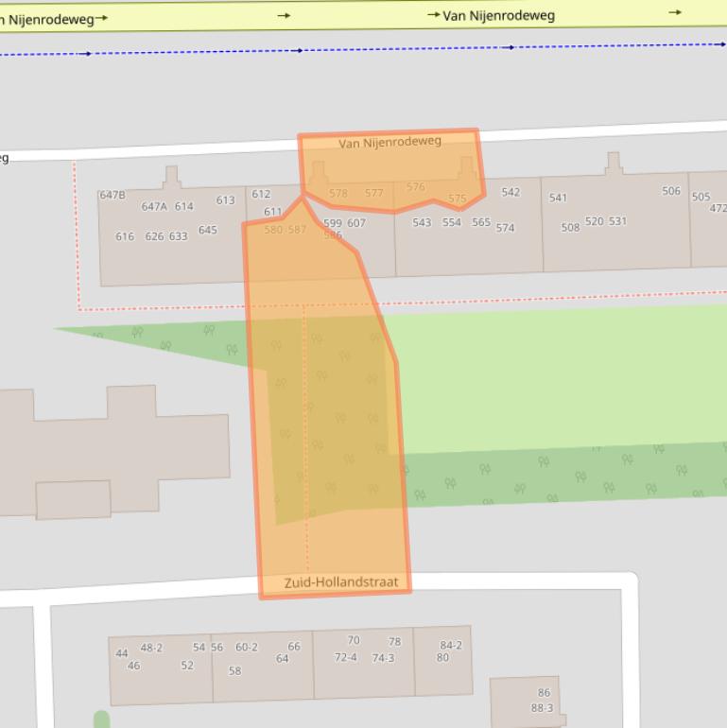Click house number 60-2
The image size is (727, 728).
coord(247,648)
